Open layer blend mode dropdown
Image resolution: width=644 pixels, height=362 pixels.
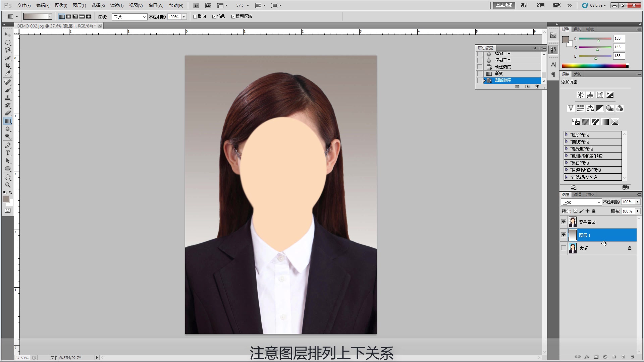point(581,202)
